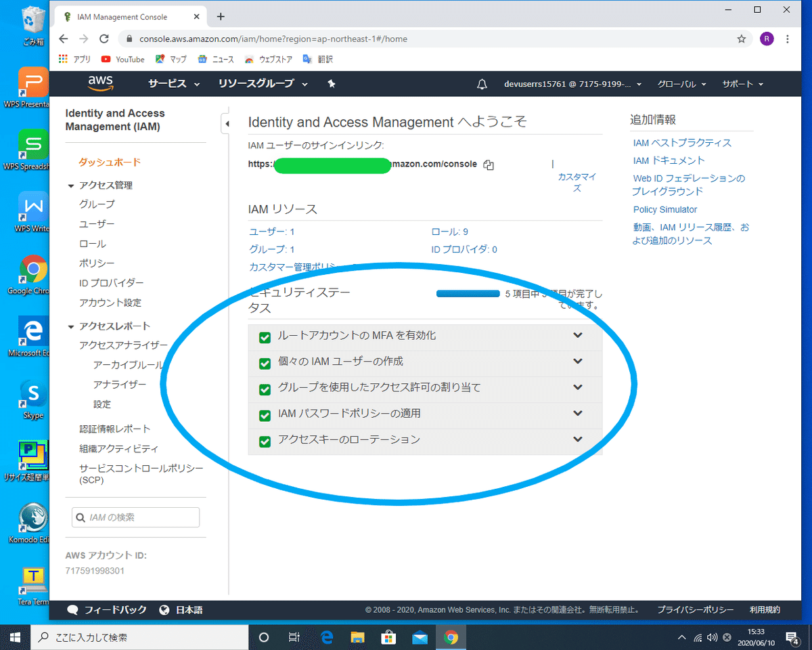Go to ロール in the sidebar

pyautogui.click(x=93, y=244)
